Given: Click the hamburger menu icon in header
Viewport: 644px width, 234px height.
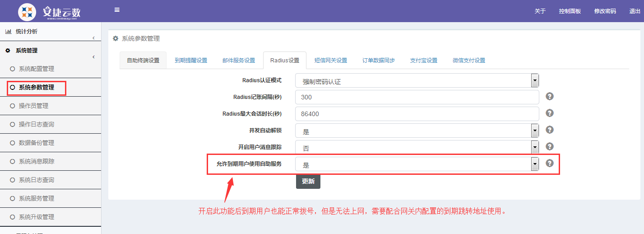Looking at the screenshot, I should [x=117, y=10].
